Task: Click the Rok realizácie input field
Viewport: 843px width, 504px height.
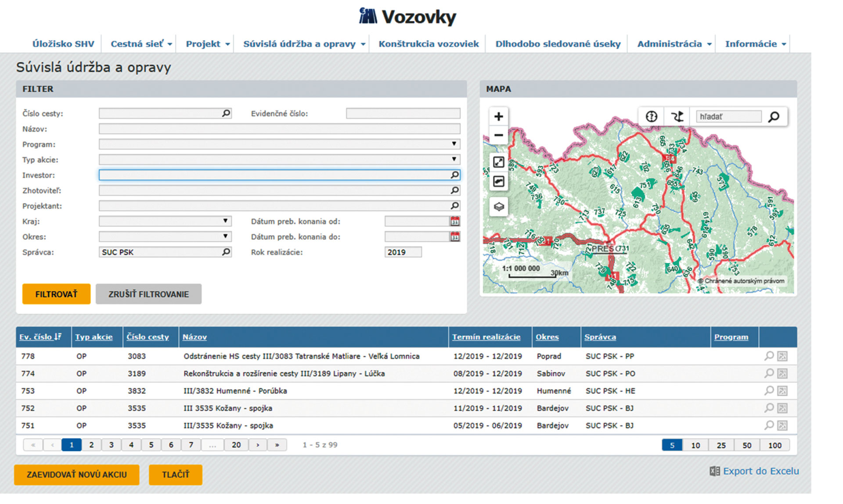Action: 403,252
